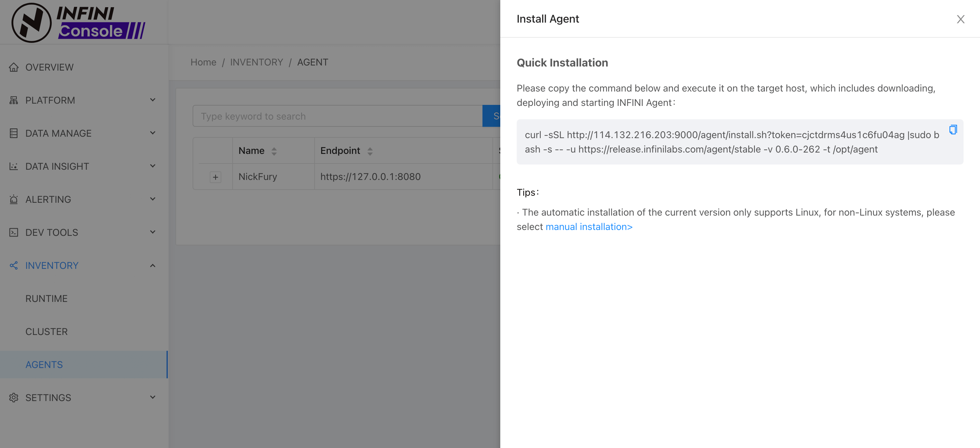Click the Data Insight chart icon

coord(14,166)
